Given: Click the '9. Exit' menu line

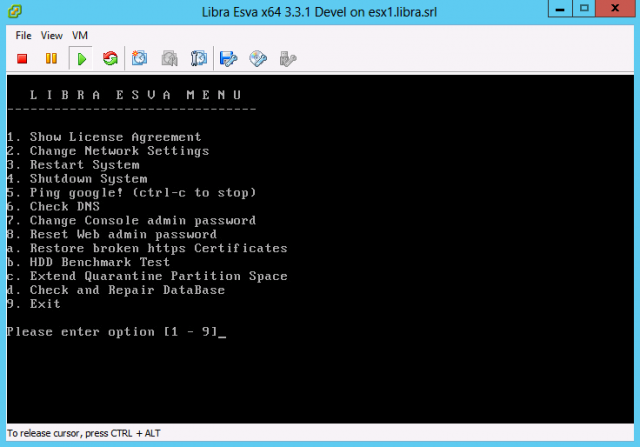Looking at the screenshot, I should coord(34,304).
